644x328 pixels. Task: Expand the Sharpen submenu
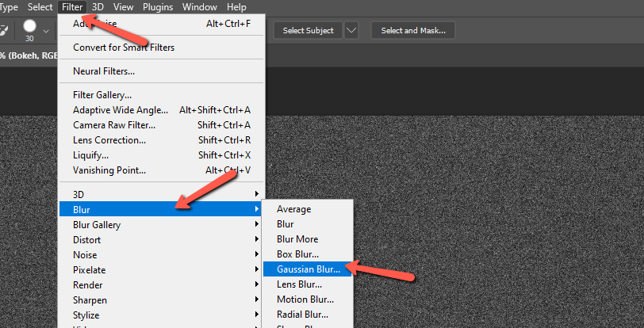[90, 300]
